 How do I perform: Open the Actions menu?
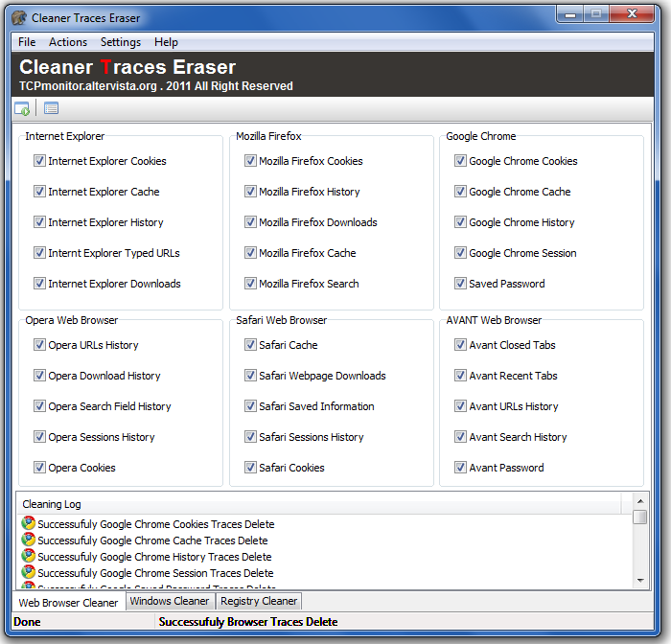(68, 42)
